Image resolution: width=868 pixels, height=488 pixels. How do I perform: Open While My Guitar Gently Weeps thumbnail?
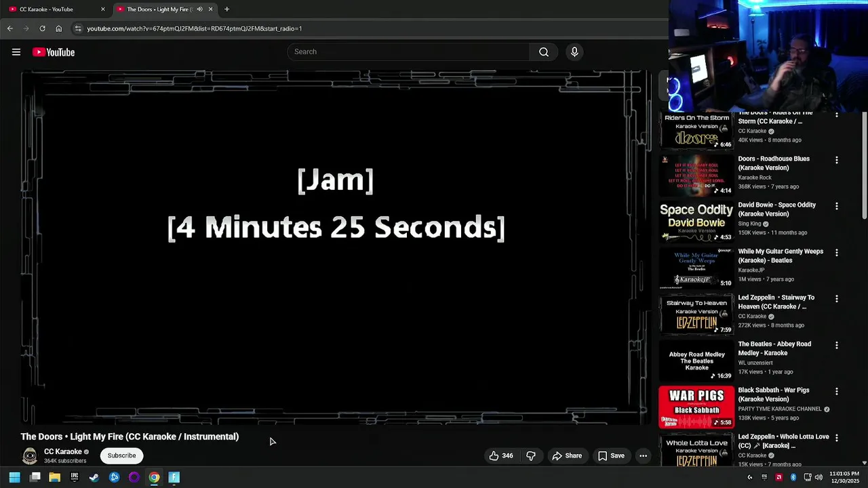pos(696,268)
